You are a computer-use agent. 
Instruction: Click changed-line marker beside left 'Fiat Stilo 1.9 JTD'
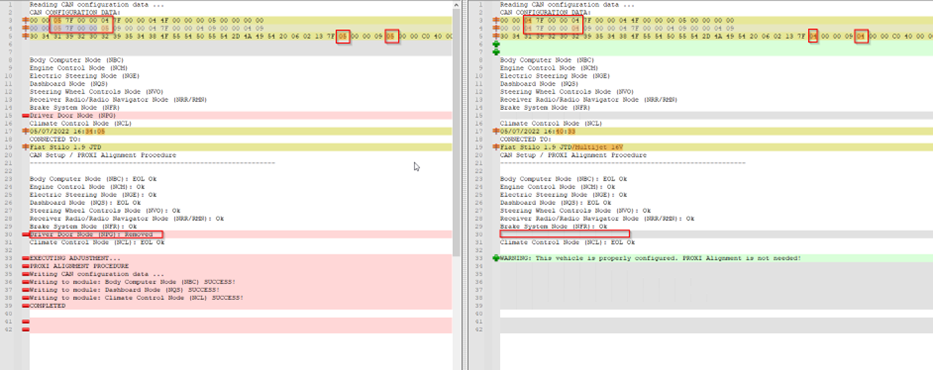coord(26,147)
